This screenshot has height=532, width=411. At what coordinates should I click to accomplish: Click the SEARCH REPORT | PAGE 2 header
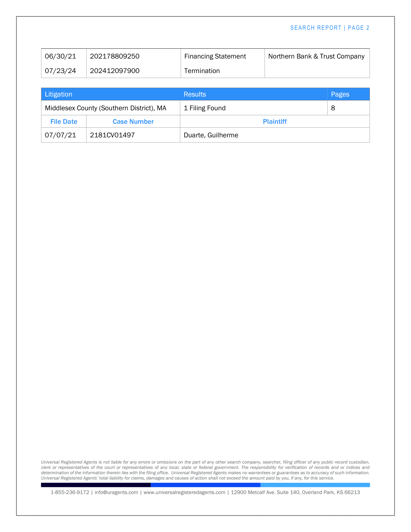(330, 28)
